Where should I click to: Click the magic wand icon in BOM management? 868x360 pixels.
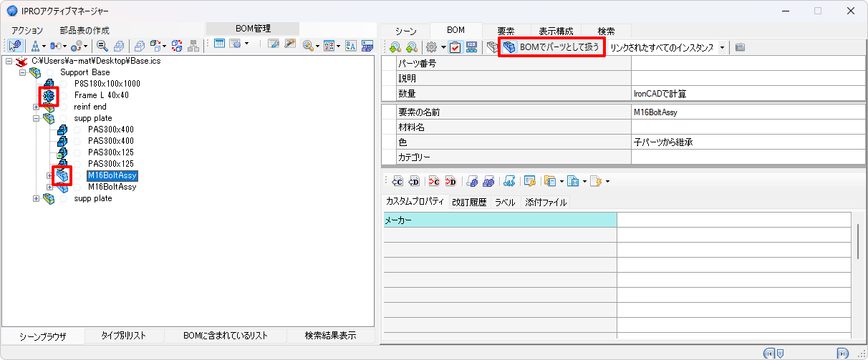tap(289, 44)
